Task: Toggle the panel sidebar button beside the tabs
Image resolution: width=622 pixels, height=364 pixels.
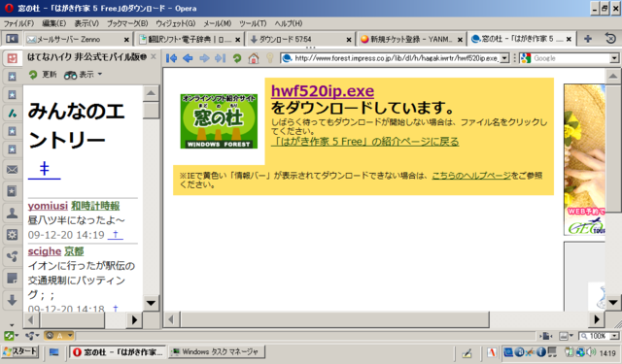Action: pos(12,39)
